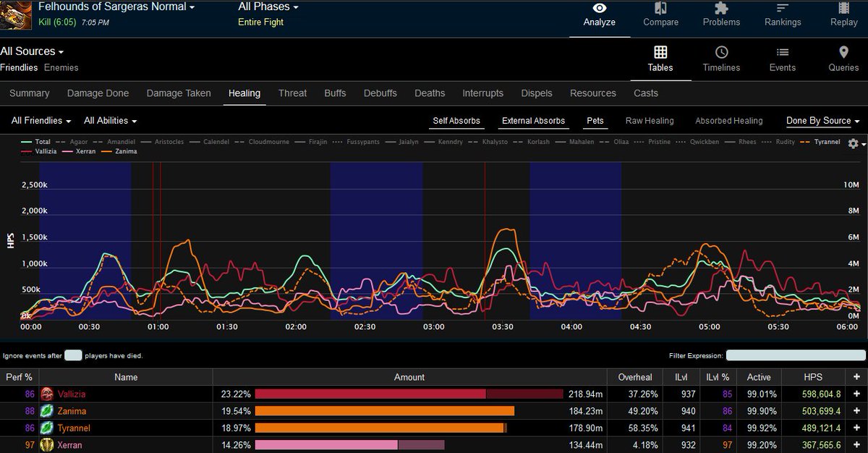This screenshot has width=868, height=453.
Task: Open Buffs tab
Action: point(335,93)
